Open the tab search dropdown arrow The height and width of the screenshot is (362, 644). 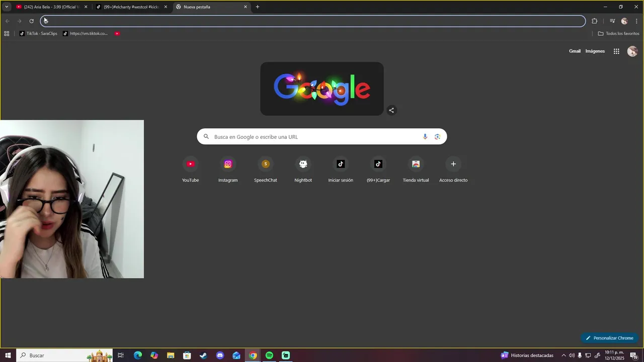[x=7, y=7]
